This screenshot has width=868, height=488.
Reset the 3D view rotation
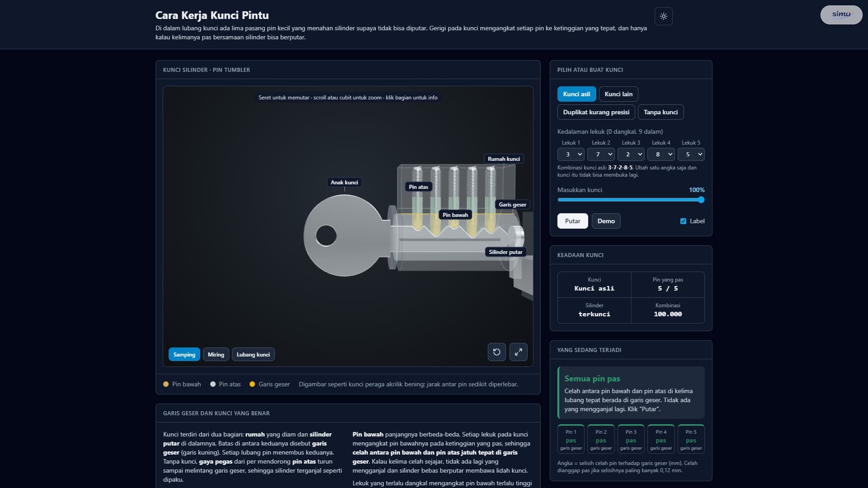[496, 352]
